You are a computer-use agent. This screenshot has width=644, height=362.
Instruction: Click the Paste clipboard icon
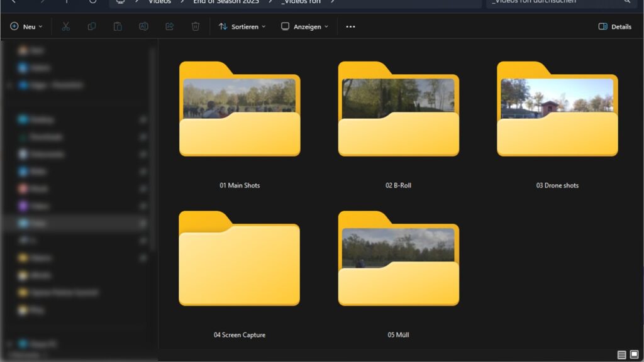coord(118,26)
